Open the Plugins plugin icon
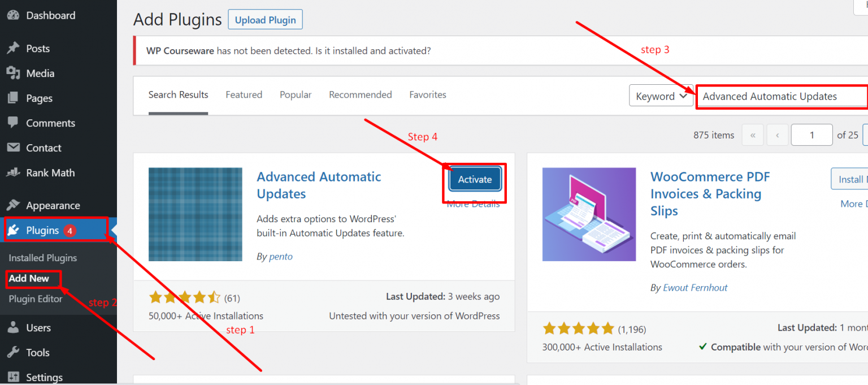Image resolution: width=868 pixels, height=385 pixels. [12, 230]
